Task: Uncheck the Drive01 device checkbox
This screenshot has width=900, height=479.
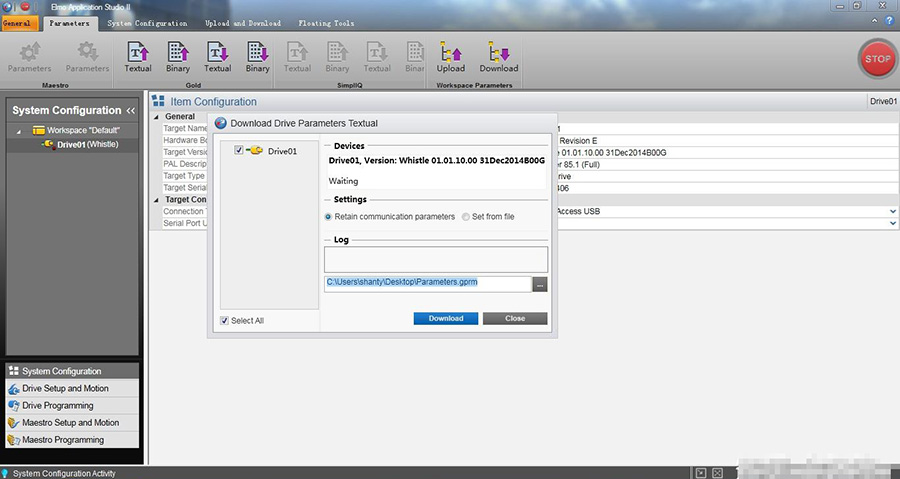Action: pyautogui.click(x=238, y=151)
